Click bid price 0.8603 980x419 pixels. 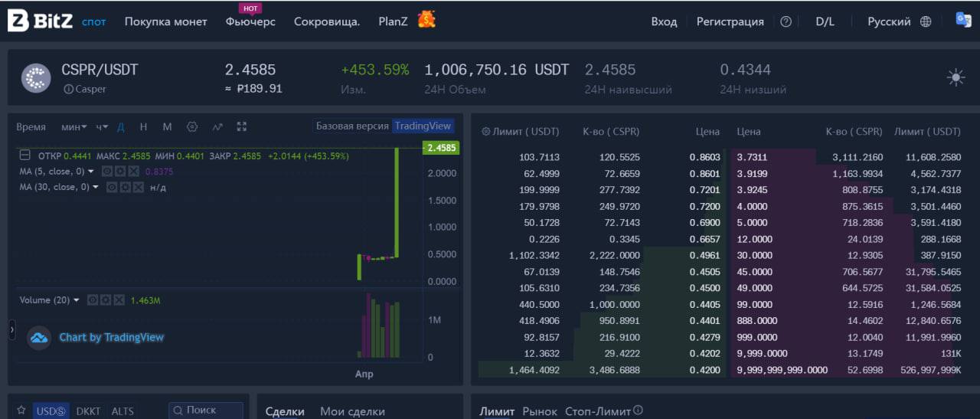point(705,156)
